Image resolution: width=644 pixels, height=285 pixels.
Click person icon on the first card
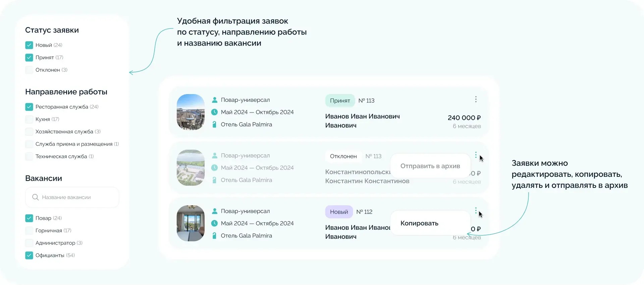214,100
